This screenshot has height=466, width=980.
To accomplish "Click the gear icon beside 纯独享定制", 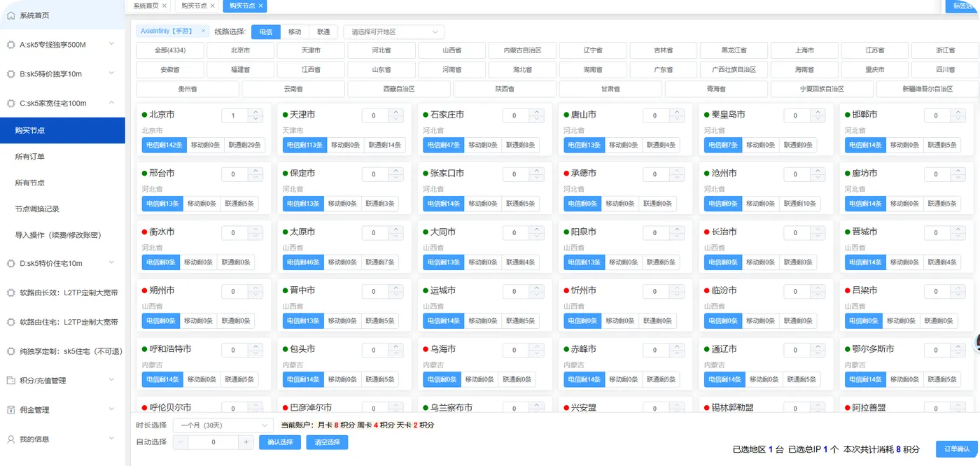I will [10, 352].
